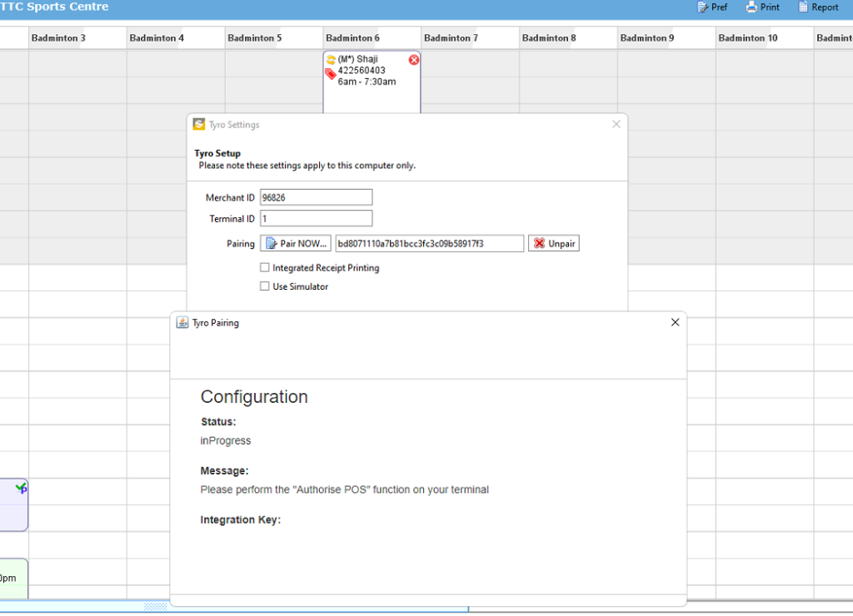This screenshot has height=616, width=853.
Task: Click the Tyro Settings window icon
Action: pos(199,125)
